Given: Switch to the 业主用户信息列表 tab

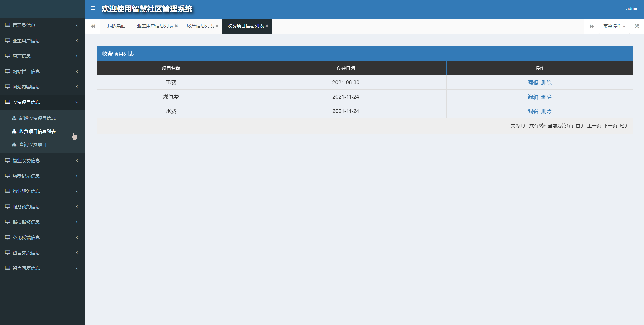Looking at the screenshot, I should click(155, 26).
